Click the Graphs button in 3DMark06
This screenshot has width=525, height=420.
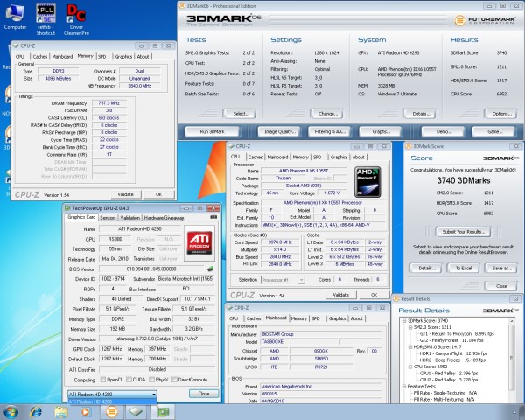(380, 131)
